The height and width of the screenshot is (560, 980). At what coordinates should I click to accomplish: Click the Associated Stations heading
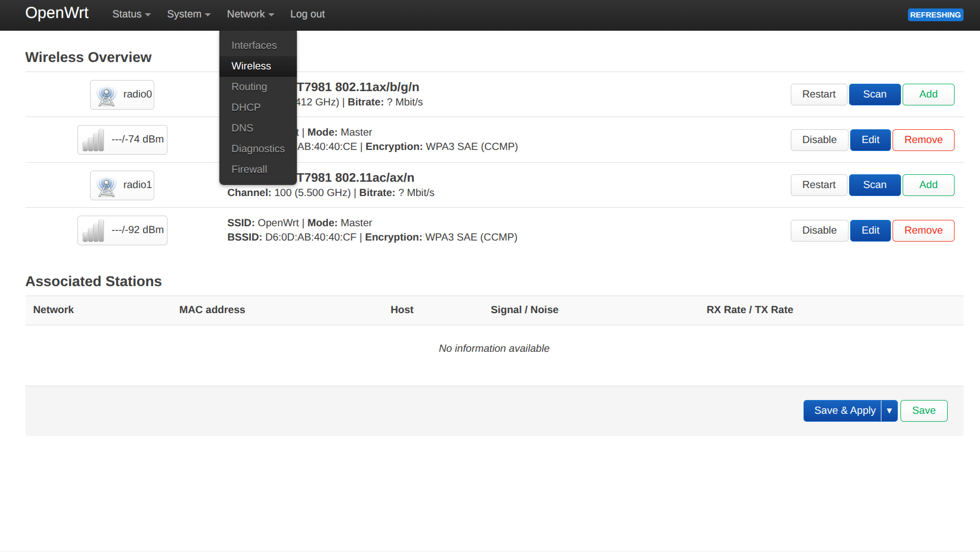(93, 281)
